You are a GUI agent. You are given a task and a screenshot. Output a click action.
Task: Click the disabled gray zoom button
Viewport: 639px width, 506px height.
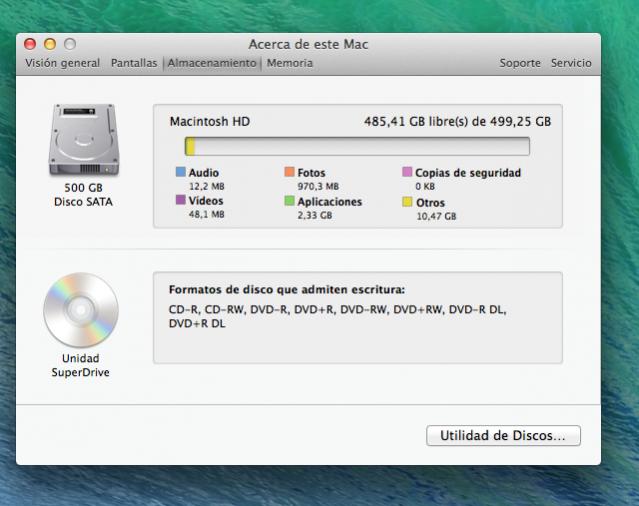pyautogui.click(x=70, y=44)
